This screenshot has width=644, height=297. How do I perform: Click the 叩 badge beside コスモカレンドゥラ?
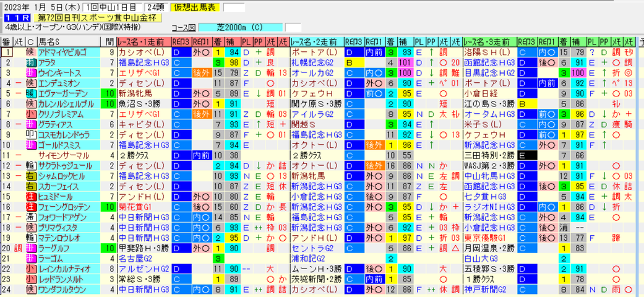coord(31,134)
